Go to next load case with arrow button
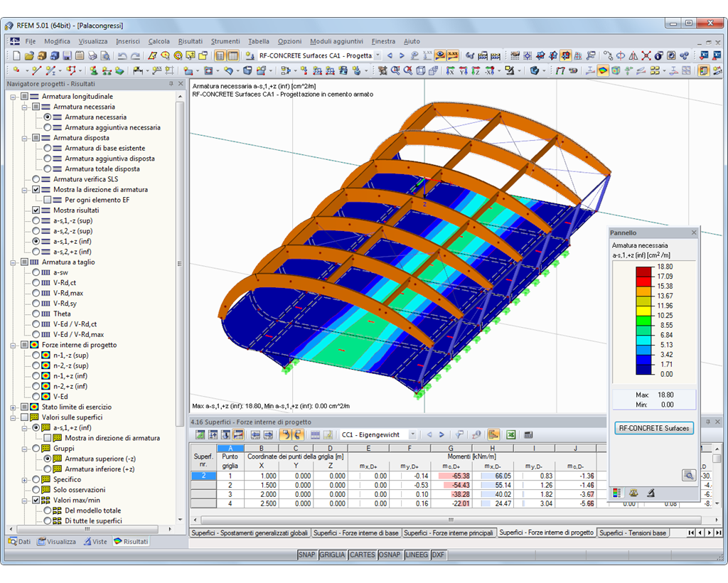This screenshot has height=583, width=728. 441,434
